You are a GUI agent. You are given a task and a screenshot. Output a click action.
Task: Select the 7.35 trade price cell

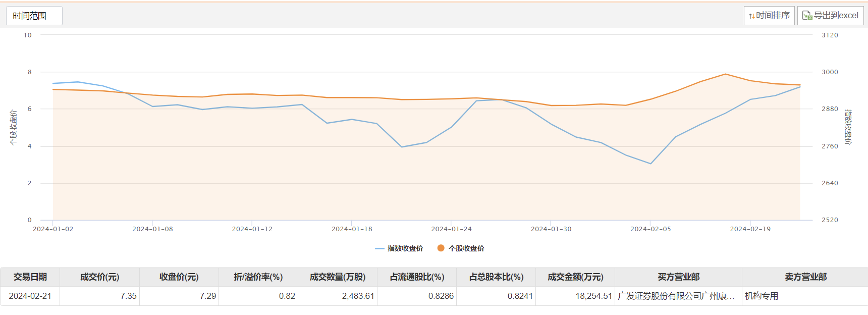(99, 296)
